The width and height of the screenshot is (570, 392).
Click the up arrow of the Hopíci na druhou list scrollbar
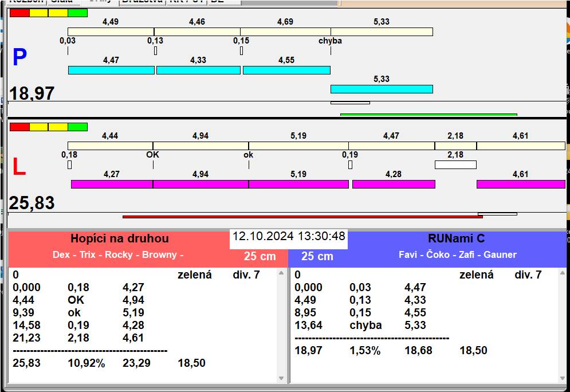tap(281, 273)
